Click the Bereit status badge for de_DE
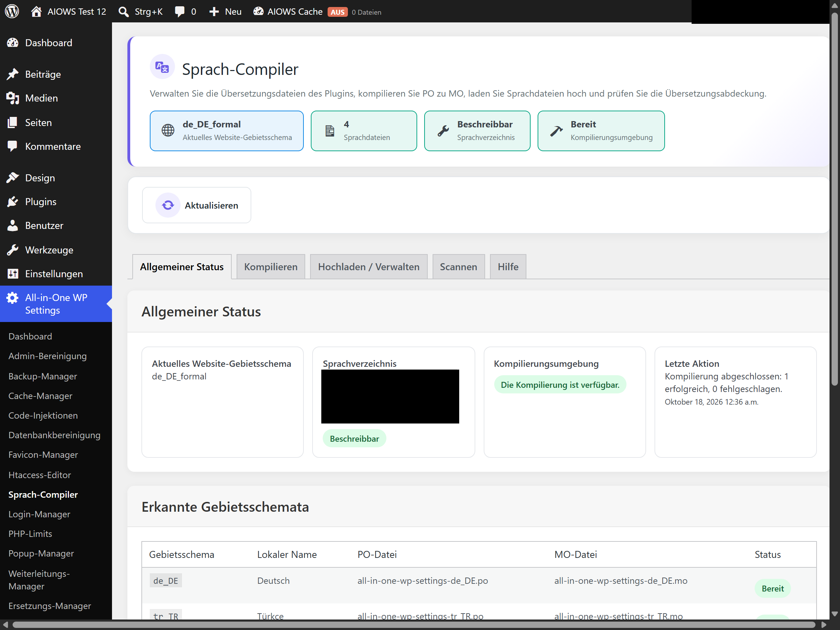Image resolution: width=840 pixels, height=630 pixels. click(772, 589)
